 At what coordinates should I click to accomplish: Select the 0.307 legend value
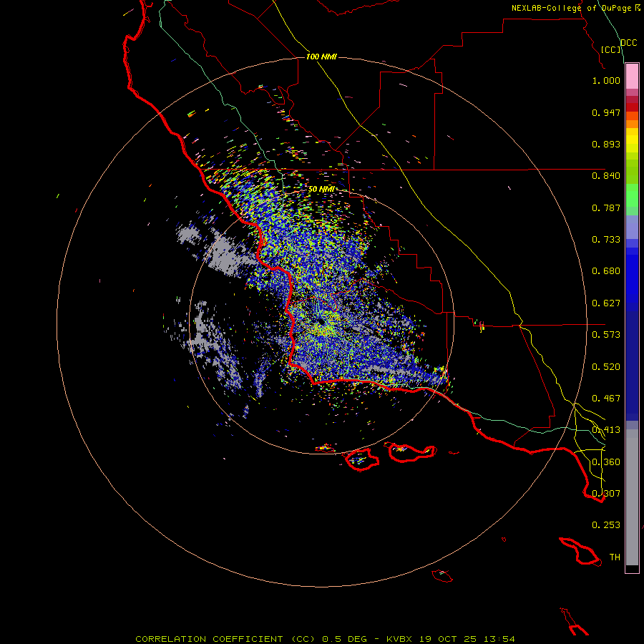tap(606, 493)
